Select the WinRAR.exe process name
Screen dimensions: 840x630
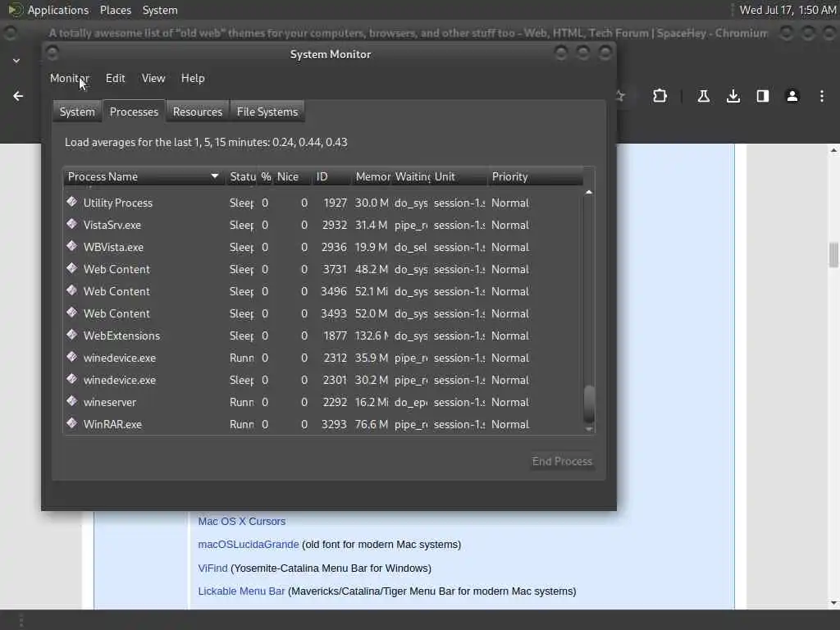pyautogui.click(x=112, y=424)
